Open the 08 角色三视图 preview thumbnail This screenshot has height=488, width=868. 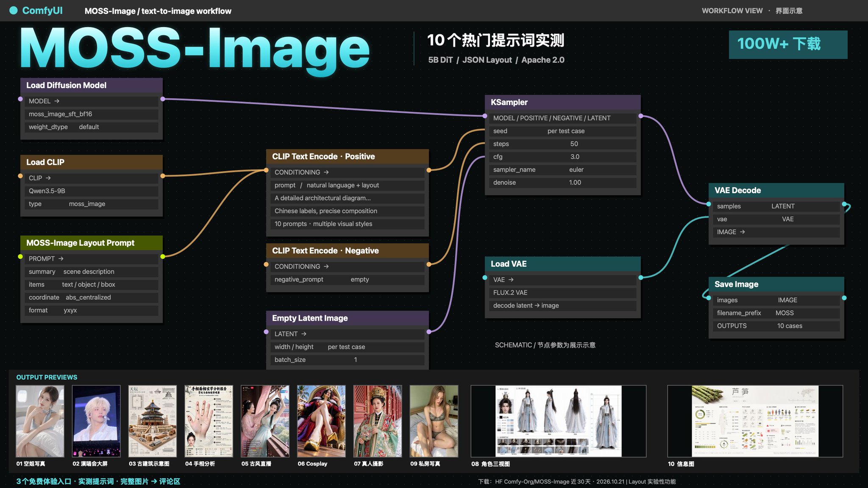pos(559,421)
